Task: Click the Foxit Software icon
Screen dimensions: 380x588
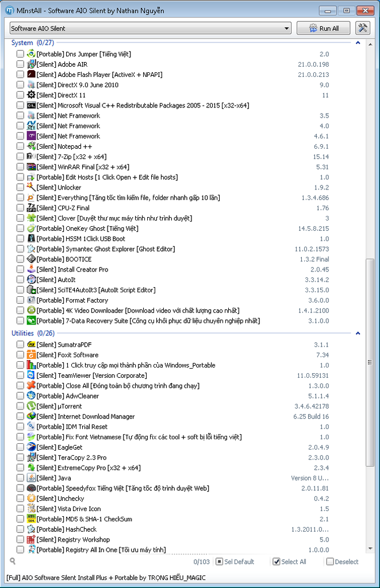Action: 31,355
